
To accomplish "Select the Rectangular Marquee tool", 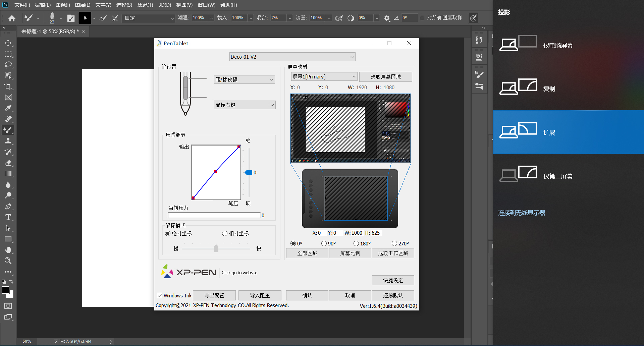I will pyautogui.click(x=8, y=54).
